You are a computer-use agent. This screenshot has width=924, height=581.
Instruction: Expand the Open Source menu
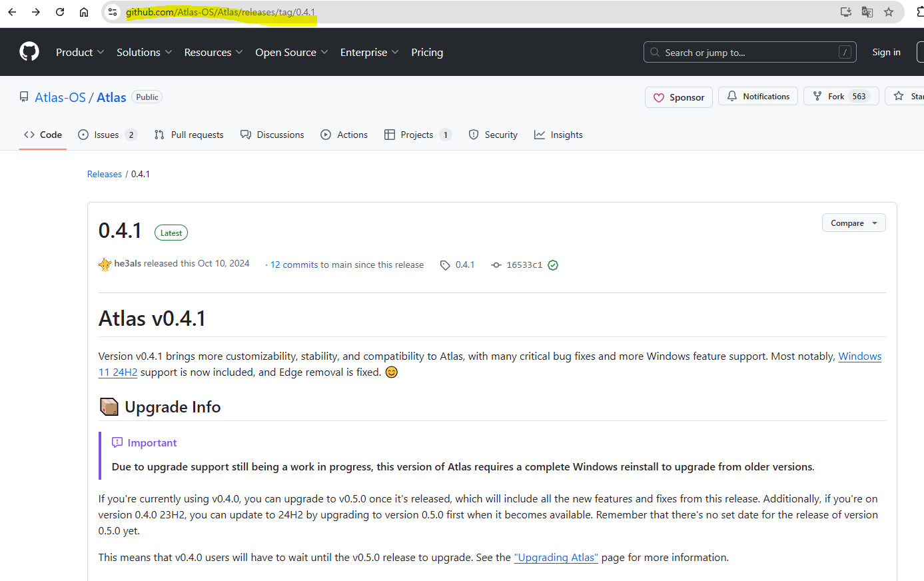[x=292, y=52]
